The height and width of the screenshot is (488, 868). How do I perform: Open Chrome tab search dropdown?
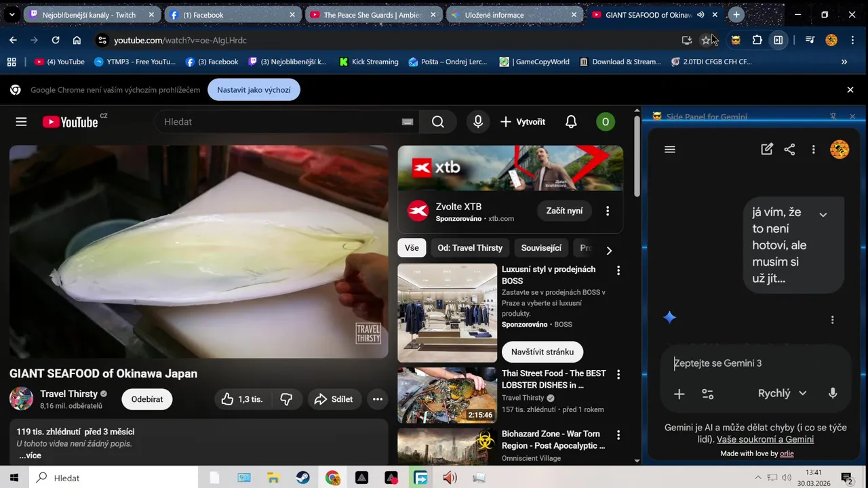(12, 14)
